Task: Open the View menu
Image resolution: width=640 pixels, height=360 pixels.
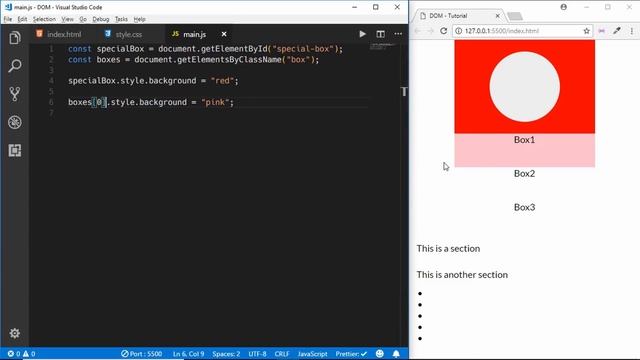Action: pyautogui.click(x=67, y=19)
